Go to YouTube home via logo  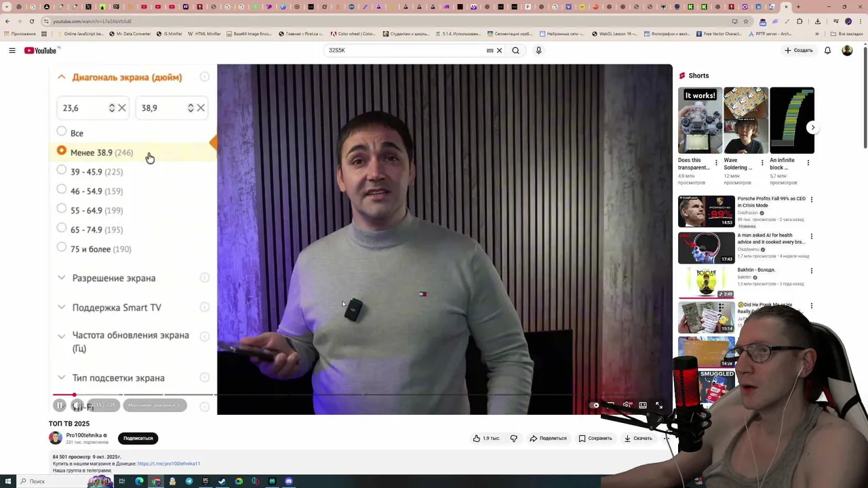point(42,50)
